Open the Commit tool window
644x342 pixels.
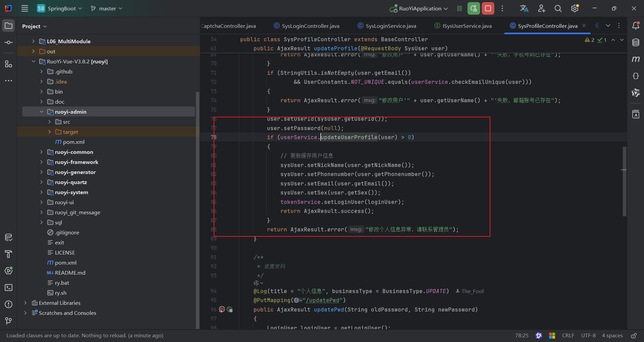[x=9, y=43]
